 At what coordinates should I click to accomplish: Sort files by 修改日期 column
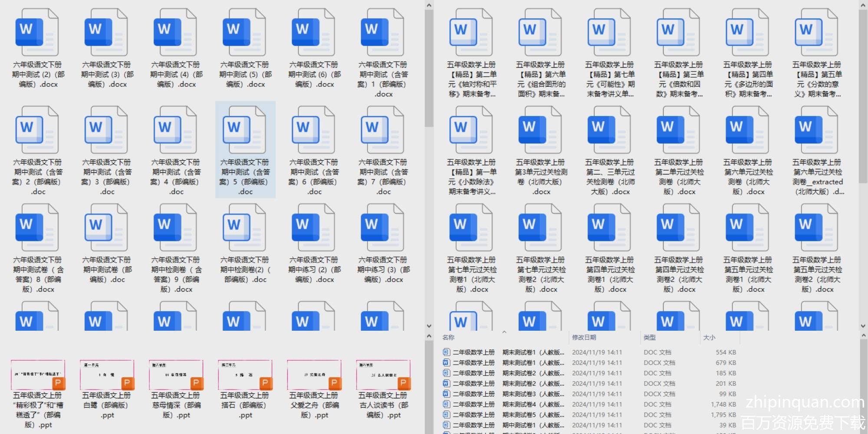[584, 337]
